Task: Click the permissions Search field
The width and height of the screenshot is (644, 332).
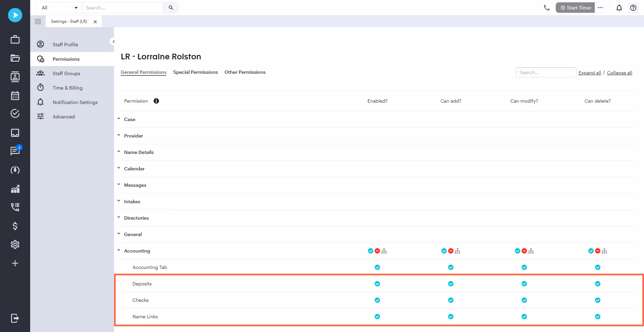Action: 546,72
